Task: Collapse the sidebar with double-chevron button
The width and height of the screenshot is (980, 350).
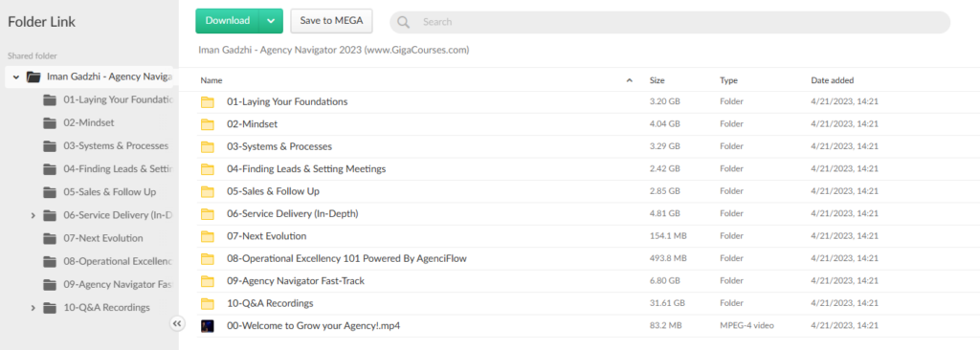Action: (177, 323)
